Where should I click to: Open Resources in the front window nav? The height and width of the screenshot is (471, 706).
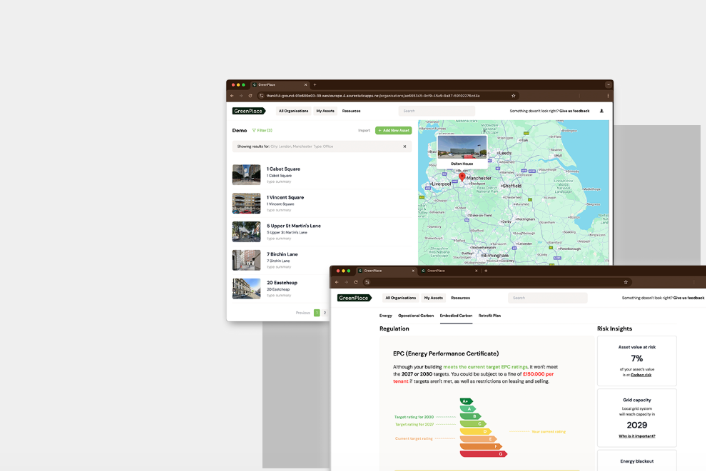(460, 298)
